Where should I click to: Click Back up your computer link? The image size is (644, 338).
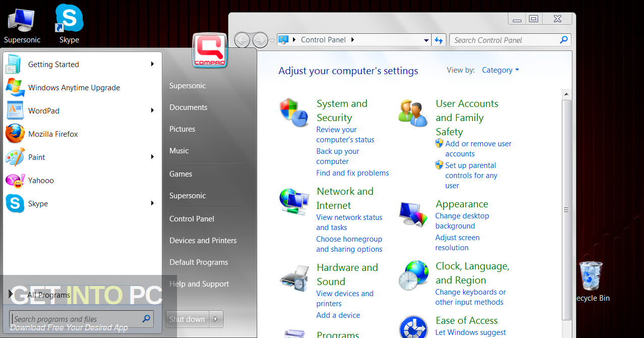(337, 156)
